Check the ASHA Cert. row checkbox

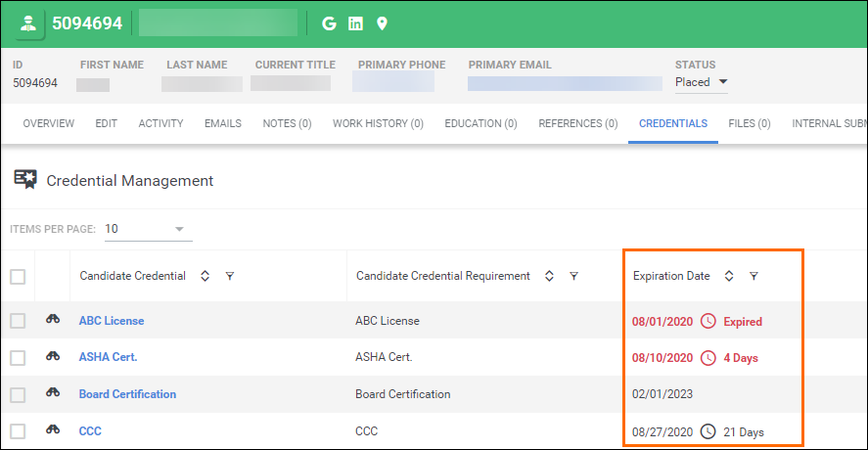pyautogui.click(x=18, y=358)
